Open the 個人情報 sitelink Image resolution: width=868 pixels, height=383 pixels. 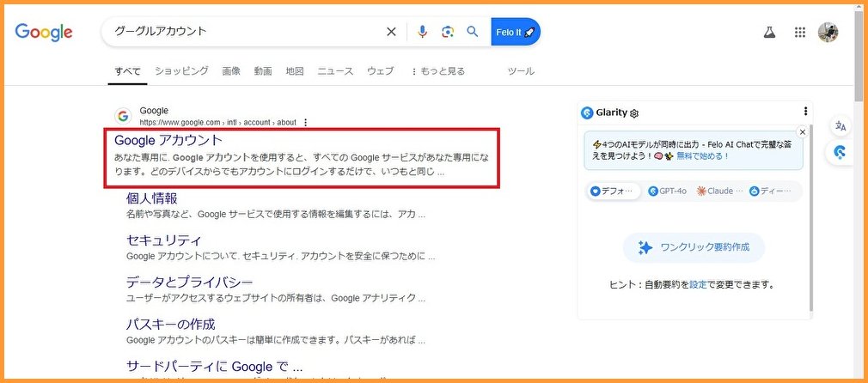tap(151, 198)
